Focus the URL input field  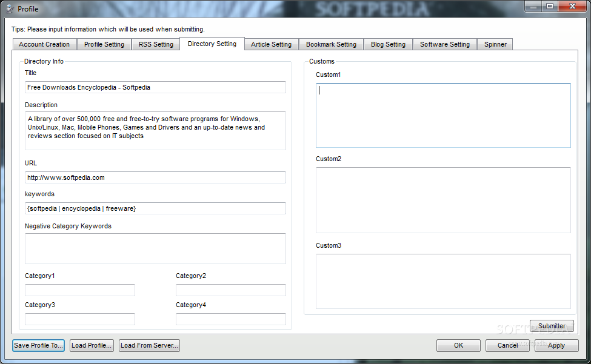(155, 177)
